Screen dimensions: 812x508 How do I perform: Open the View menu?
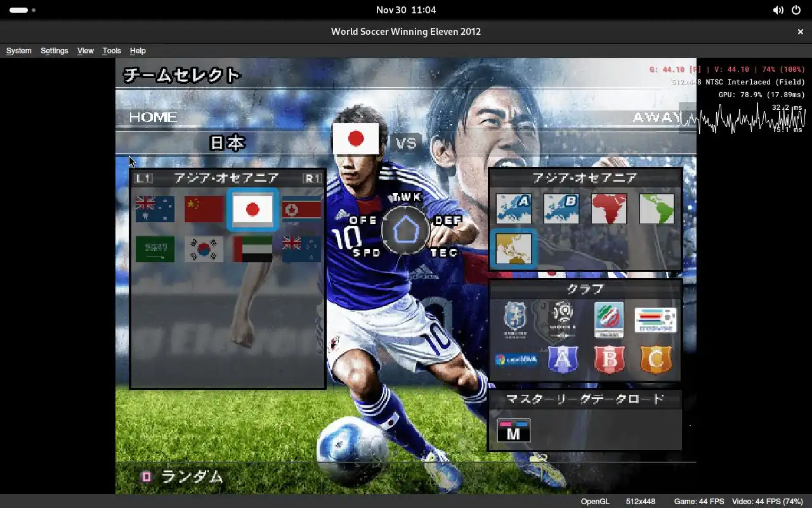(x=86, y=51)
